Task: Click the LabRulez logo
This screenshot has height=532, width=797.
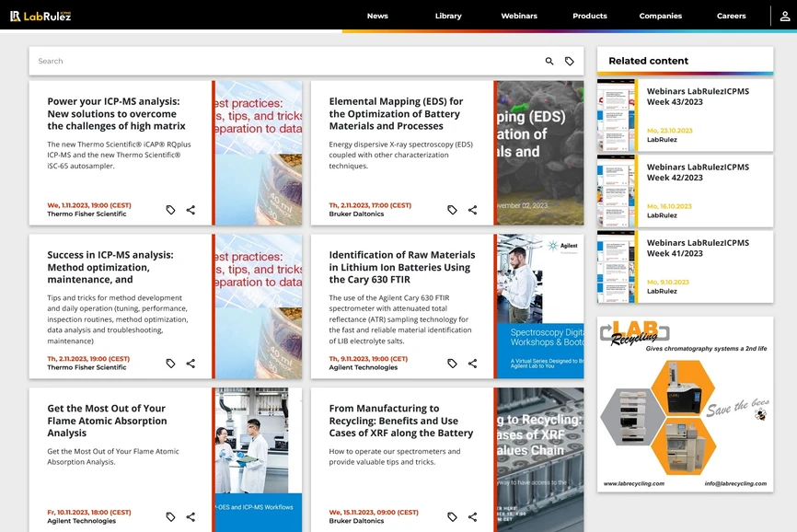Action: [x=40, y=16]
